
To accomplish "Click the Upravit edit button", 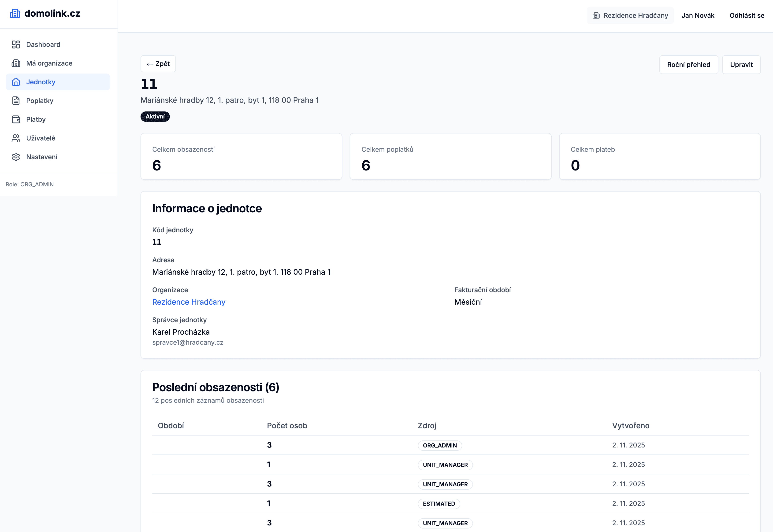I will click(x=741, y=64).
